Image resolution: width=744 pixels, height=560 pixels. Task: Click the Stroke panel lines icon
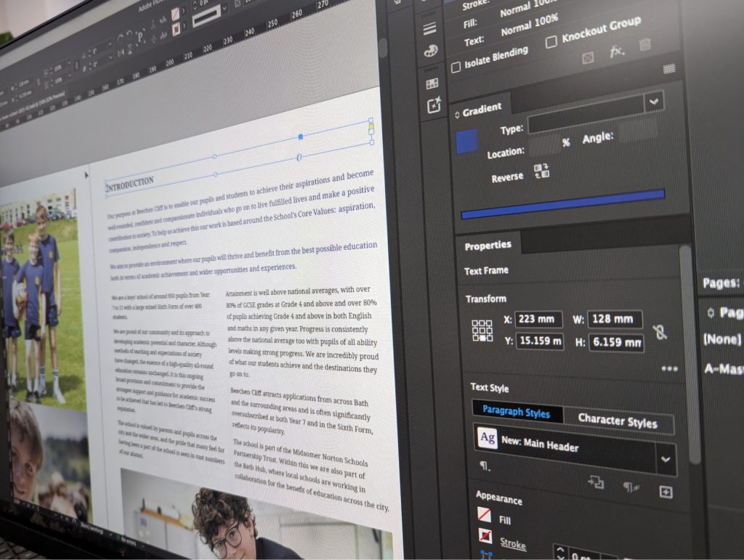click(x=430, y=28)
